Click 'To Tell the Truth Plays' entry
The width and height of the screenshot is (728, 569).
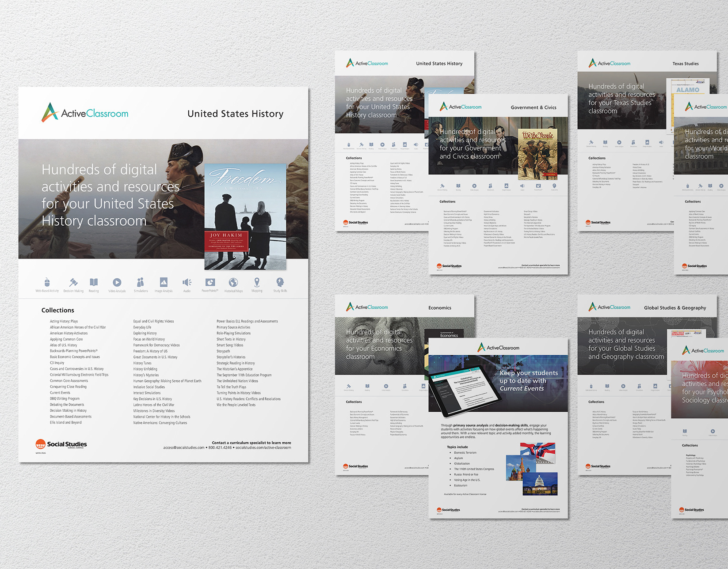(x=231, y=387)
